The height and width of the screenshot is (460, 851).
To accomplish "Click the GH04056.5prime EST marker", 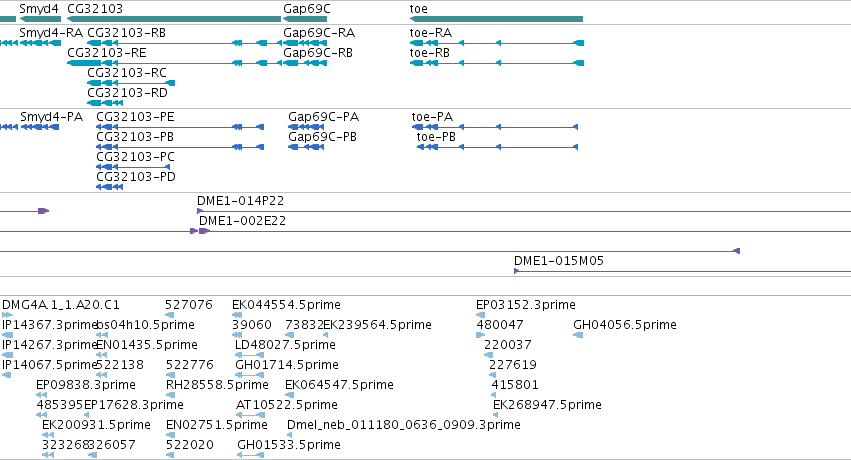I will pos(578,335).
